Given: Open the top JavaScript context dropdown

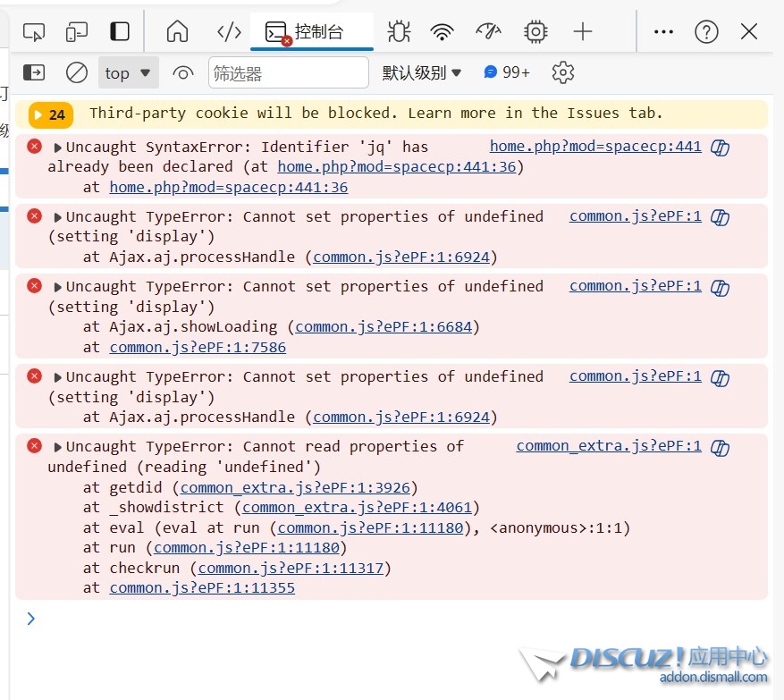Looking at the screenshot, I should click(x=127, y=73).
